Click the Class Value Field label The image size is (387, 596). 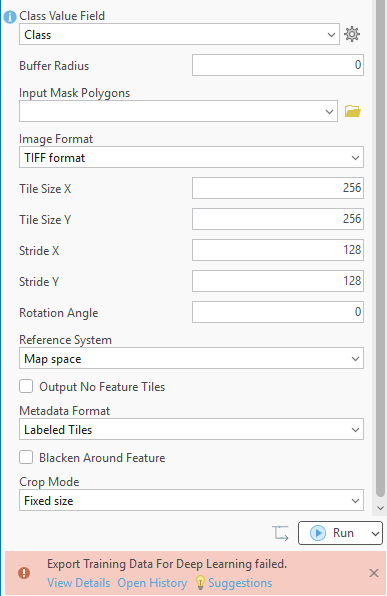coord(62,16)
